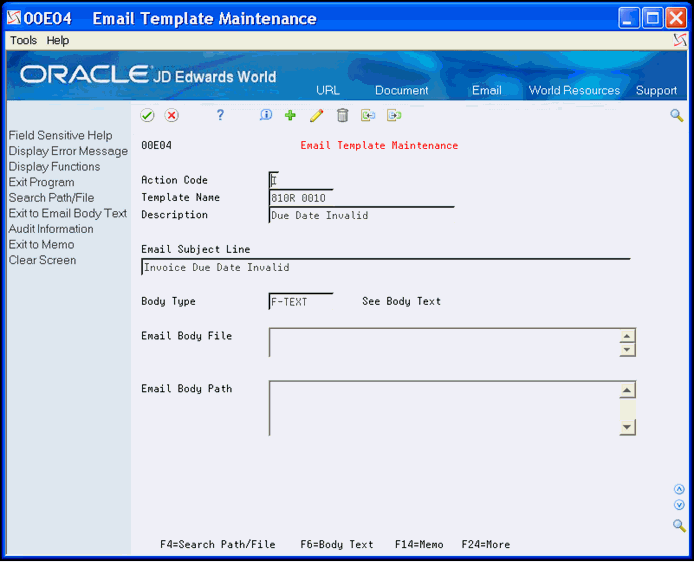Select Field Sensitive Help in sidebar

click(60, 135)
